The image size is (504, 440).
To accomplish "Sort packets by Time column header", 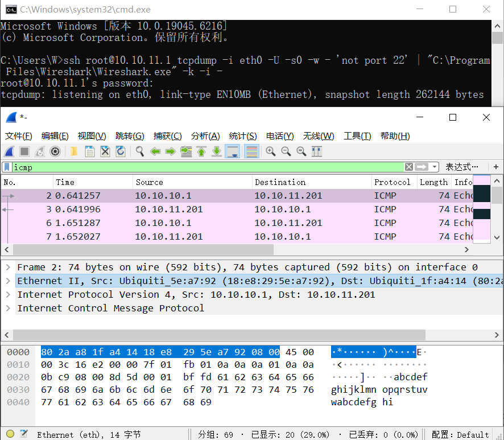I will [x=93, y=182].
